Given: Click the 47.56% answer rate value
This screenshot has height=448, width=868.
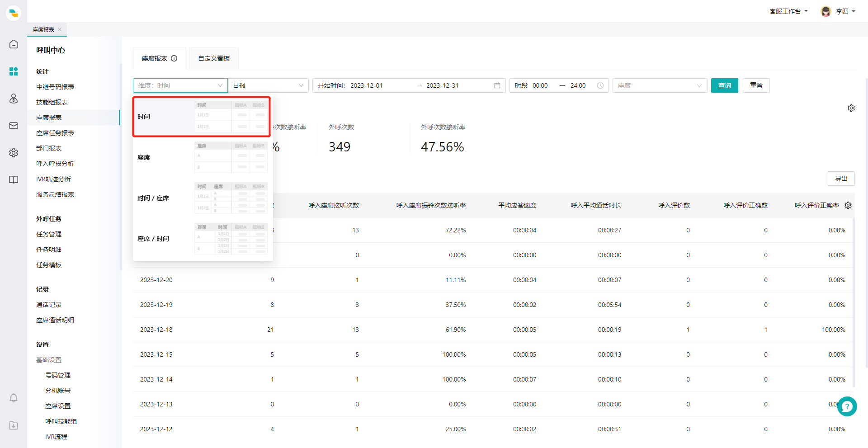Looking at the screenshot, I should 442,147.
